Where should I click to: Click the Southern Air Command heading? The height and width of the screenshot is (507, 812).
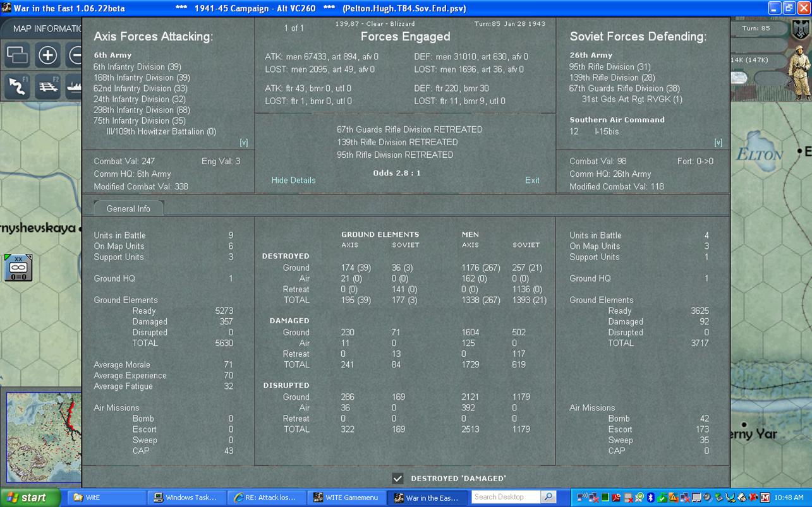(x=617, y=120)
